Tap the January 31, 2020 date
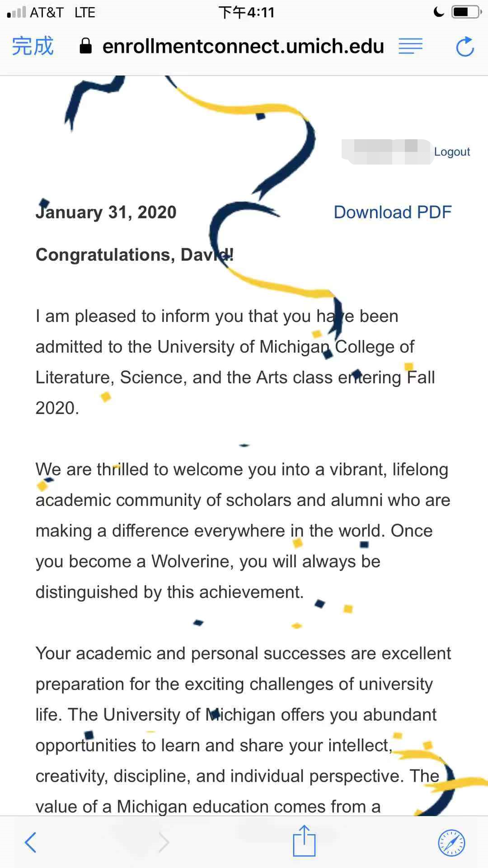The image size is (488, 868). (106, 212)
